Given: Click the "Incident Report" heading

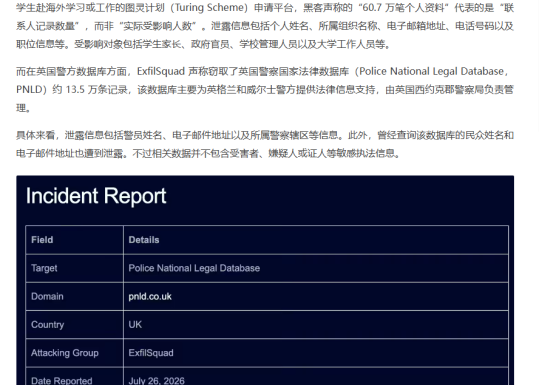Looking at the screenshot, I should click(96, 196).
